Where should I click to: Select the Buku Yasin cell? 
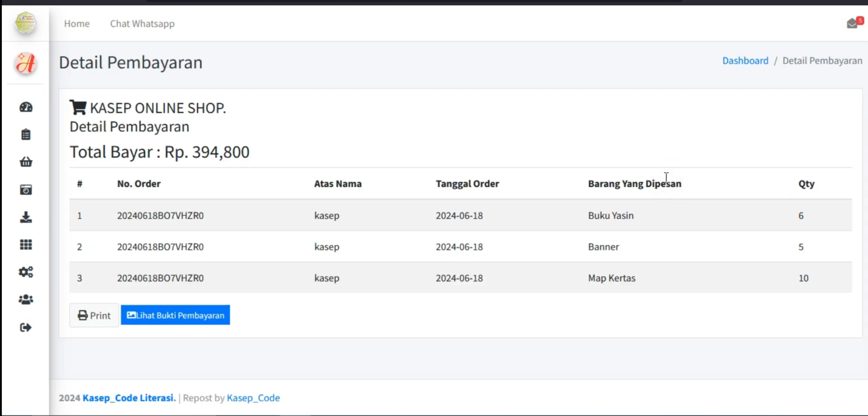(x=611, y=215)
